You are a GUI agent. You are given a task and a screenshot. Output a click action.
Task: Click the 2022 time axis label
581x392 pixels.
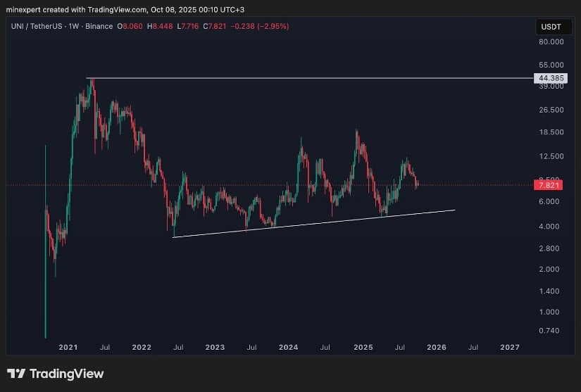[142, 347]
